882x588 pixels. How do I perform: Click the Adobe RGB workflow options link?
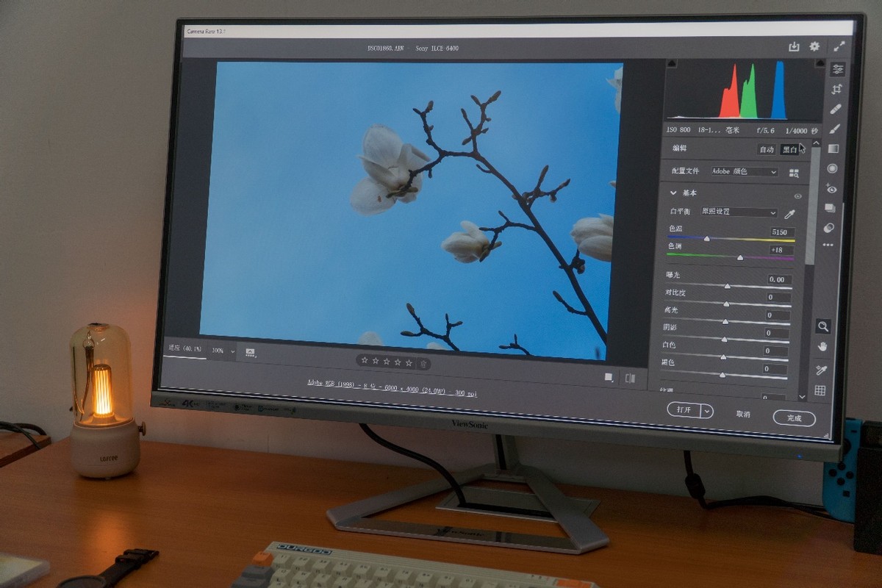click(x=392, y=388)
